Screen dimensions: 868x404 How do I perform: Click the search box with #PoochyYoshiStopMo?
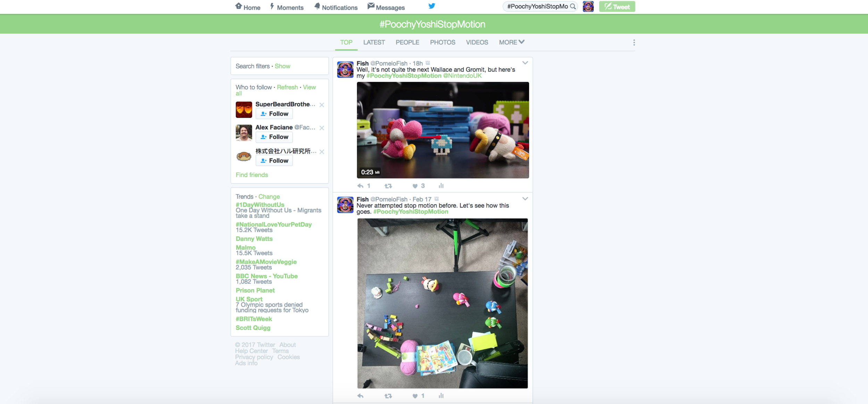(540, 6)
